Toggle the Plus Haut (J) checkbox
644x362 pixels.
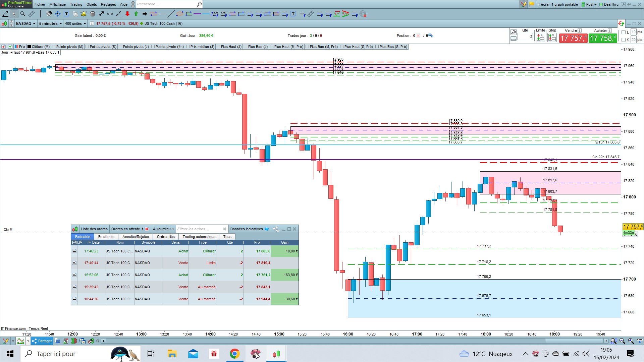pos(218,47)
